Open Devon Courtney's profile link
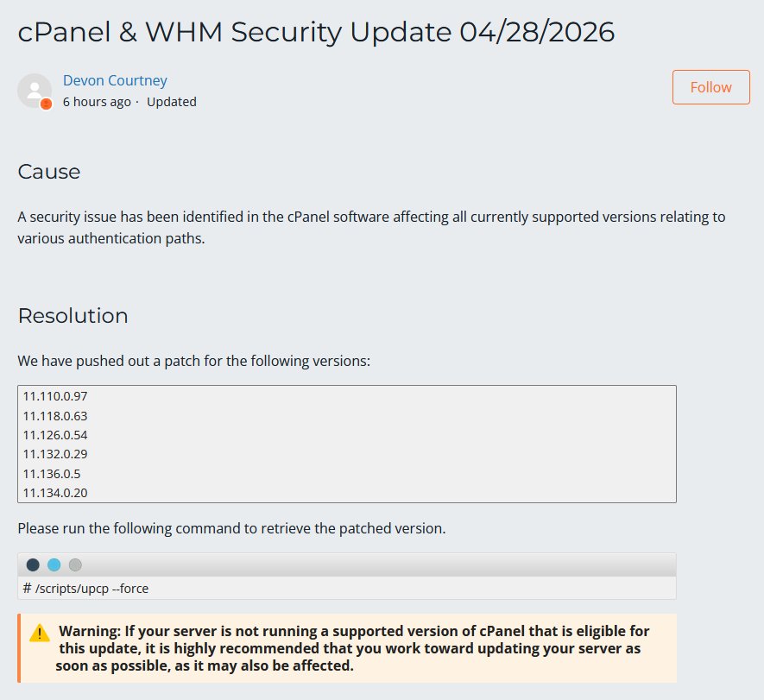Viewport: 764px width, 700px height. click(115, 80)
